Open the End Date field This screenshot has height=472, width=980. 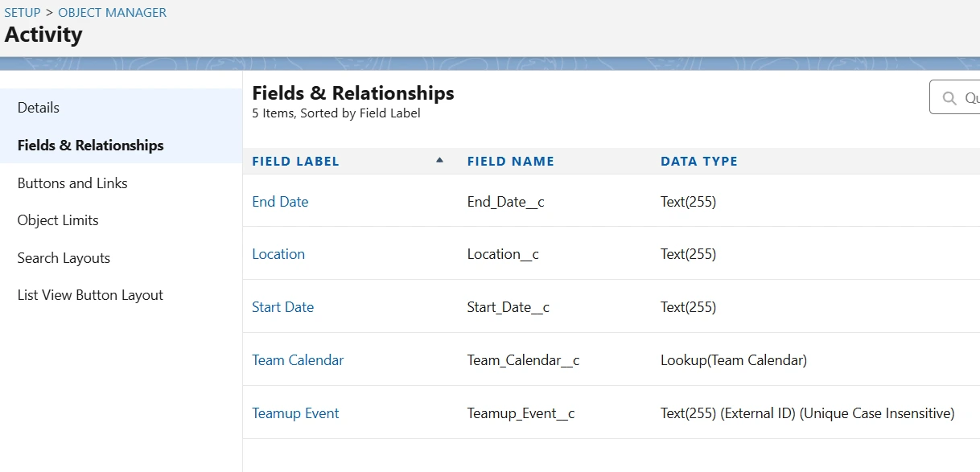click(x=280, y=202)
